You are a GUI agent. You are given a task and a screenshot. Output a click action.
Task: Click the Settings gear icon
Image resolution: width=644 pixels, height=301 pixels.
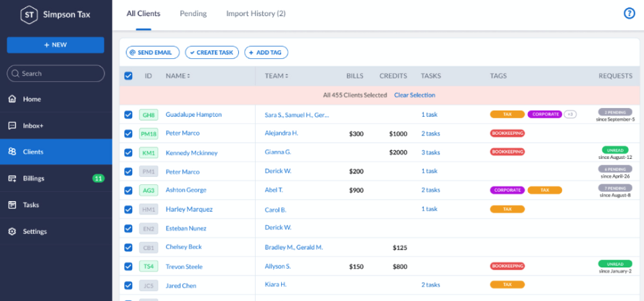tap(12, 231)
